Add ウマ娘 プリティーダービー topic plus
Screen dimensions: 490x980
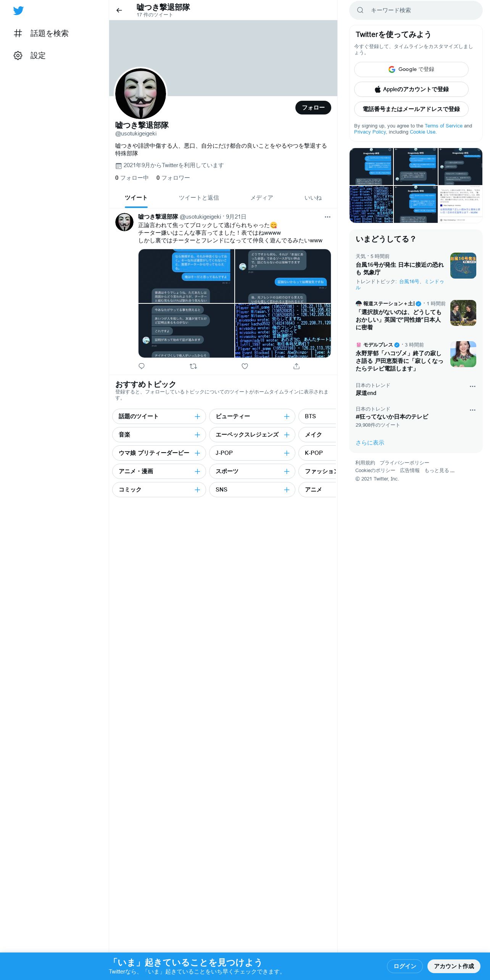click(x=197, y=453)
